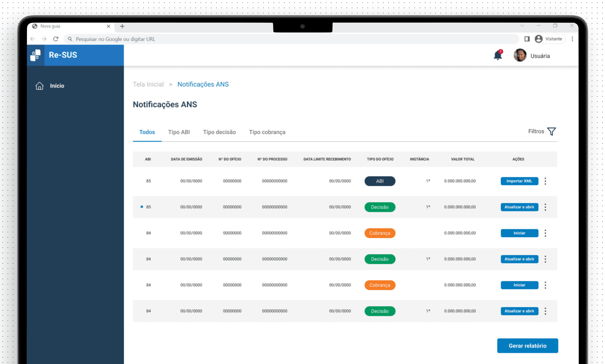Open a new browser tab
This screenshot has height=364, width=605.
122,26
